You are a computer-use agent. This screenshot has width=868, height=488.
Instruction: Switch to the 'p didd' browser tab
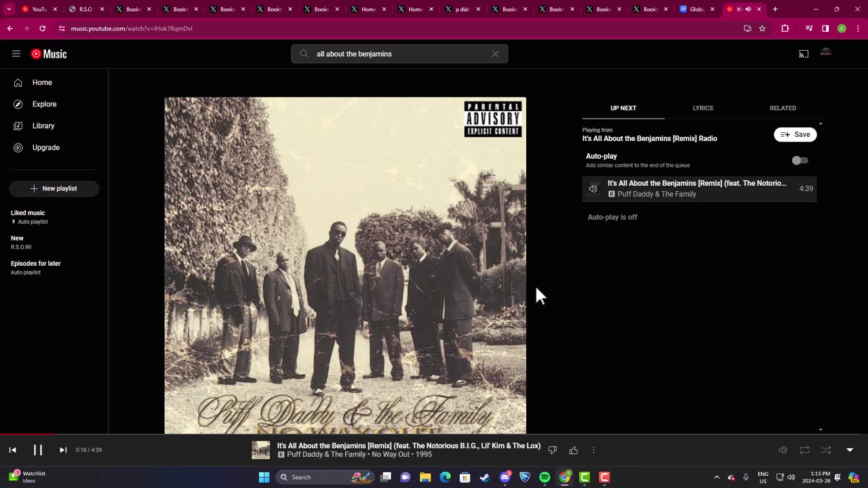pos(462,9)
